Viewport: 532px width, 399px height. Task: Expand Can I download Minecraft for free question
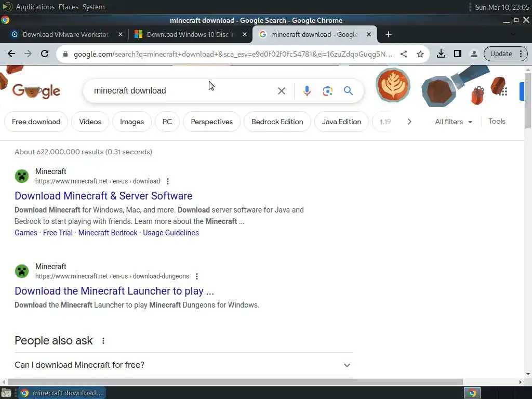point(183,365)
